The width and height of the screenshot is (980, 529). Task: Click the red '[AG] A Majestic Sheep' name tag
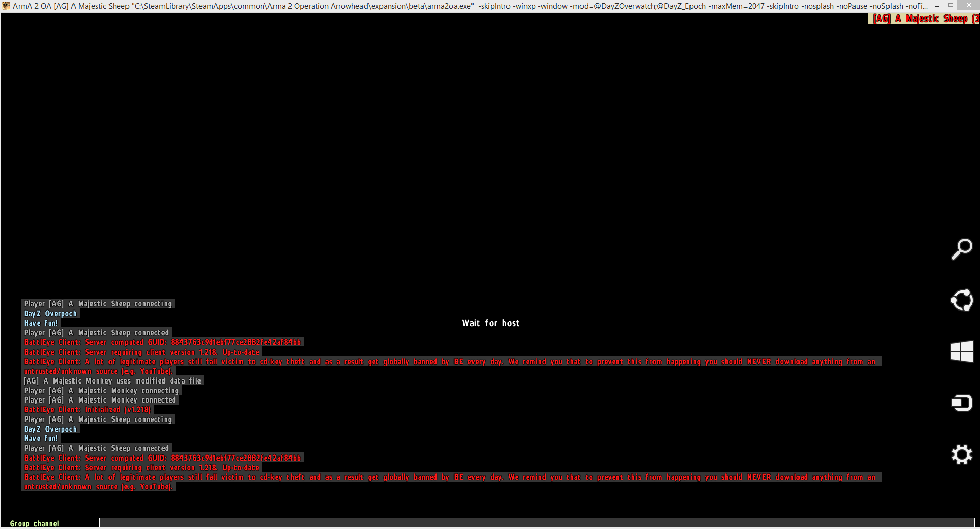coord(924,19)
